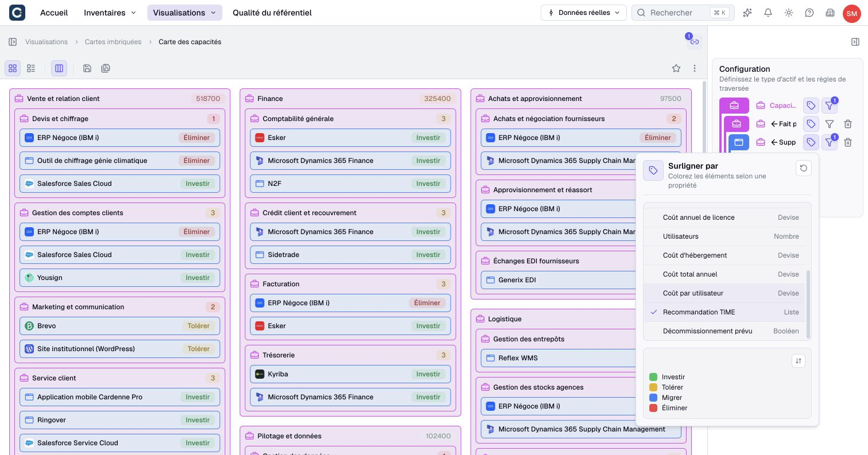Image resolution: width=868 pixels, height=455 pixels.
Task: Delete the Supp traversal rule
Action: click(x=848, y=142)
